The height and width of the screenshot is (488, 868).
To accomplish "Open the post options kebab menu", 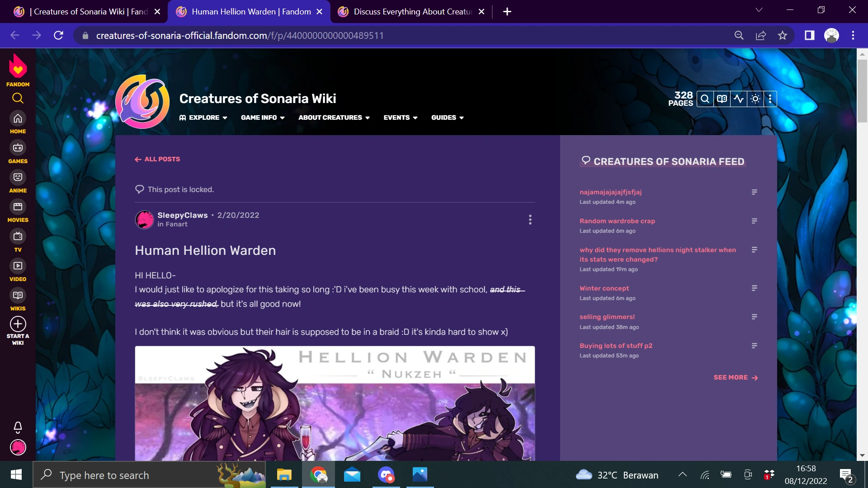I will tap(530, 220).
